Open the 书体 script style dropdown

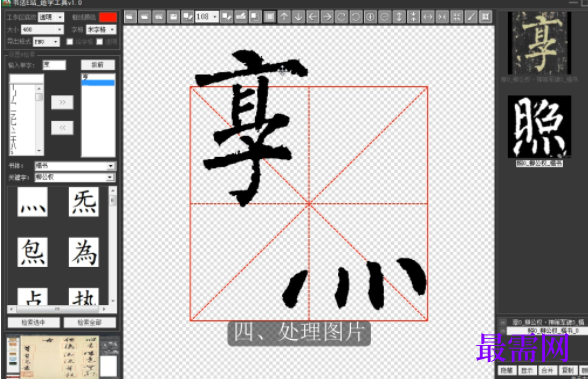[75, 166]
